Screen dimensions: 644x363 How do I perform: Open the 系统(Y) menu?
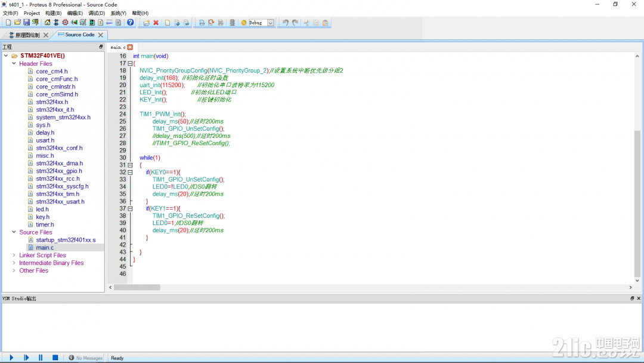click(118, 13)
